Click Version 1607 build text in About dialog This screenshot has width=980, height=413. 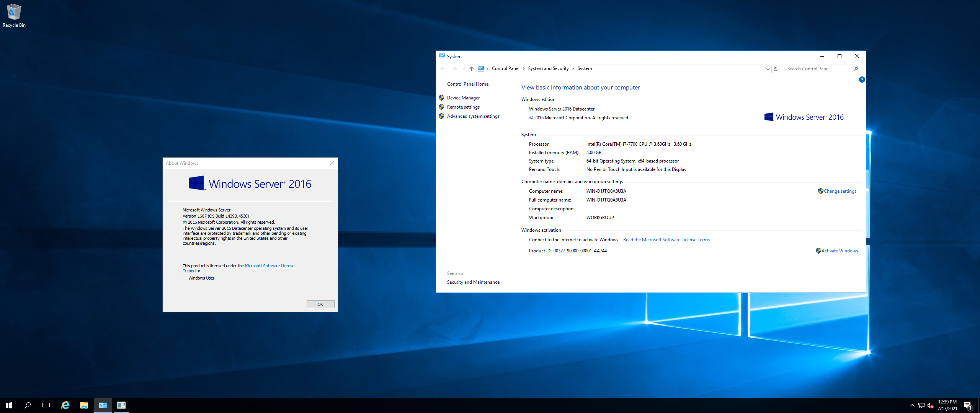216,216
